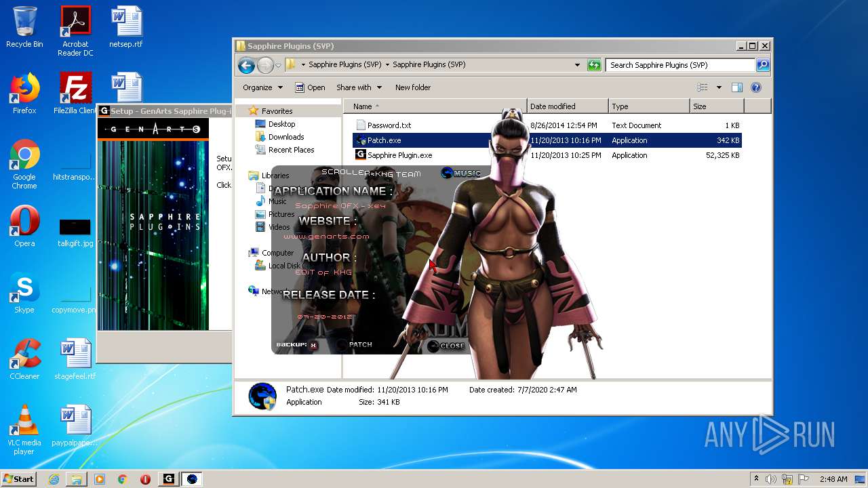Click first Sapphire Plugins (SVP) breadcrumb
Viewport: 868px width, 488px height.
[345, 65]
